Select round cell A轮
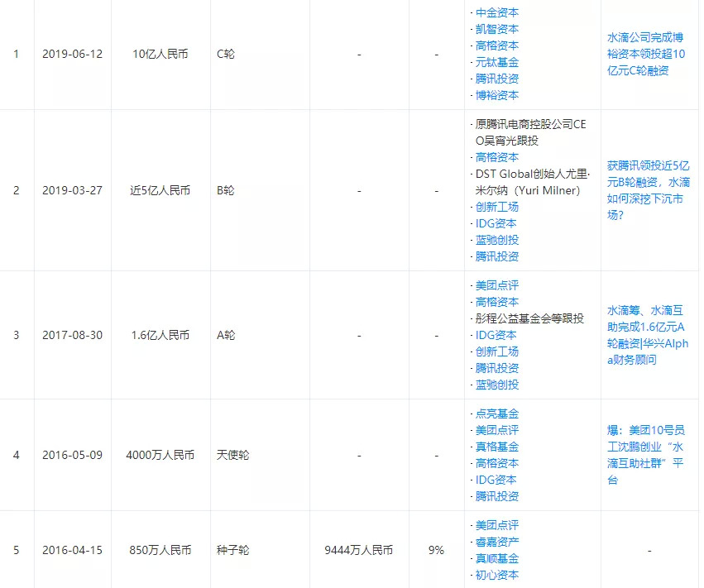The width and height of the screenshot is (704, 588). [226, 335]
